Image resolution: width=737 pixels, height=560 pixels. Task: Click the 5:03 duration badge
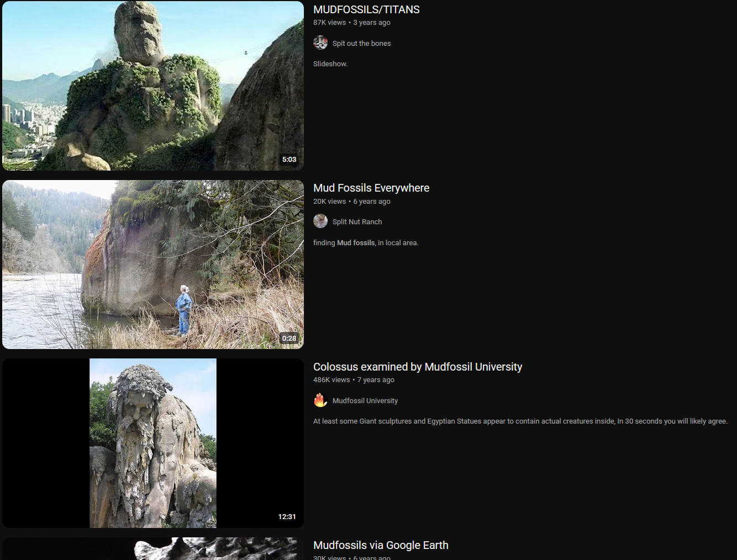tap(289, 160)
